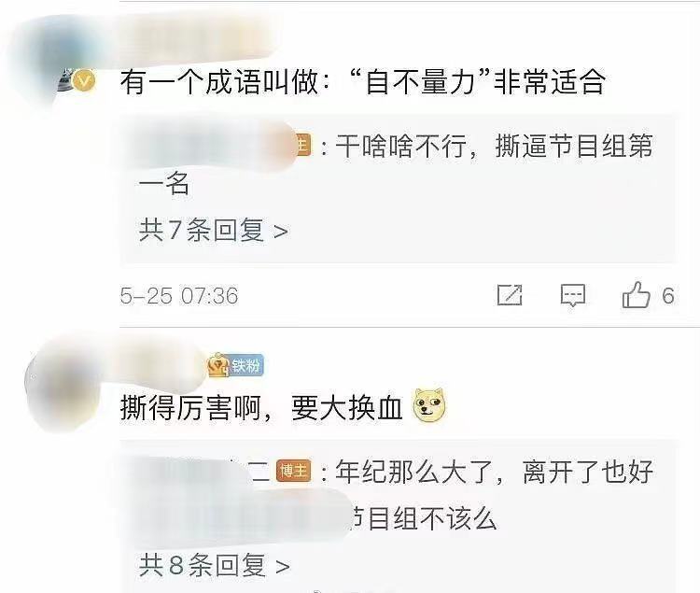
Task: Select comment text 有一个成语叫做自不量力
Action: [362, 82]
